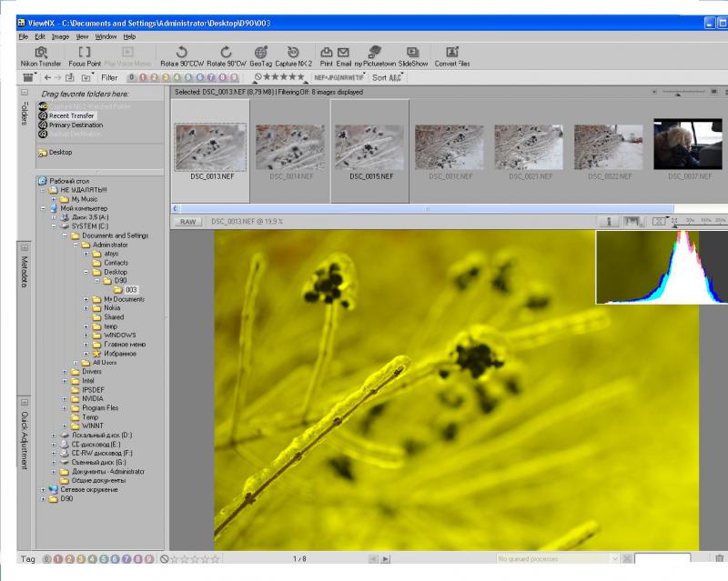Rotate the image 90° counterclockwise
Image resolution: width=728 pixels, height=581 pixels.
coord(182,56)
